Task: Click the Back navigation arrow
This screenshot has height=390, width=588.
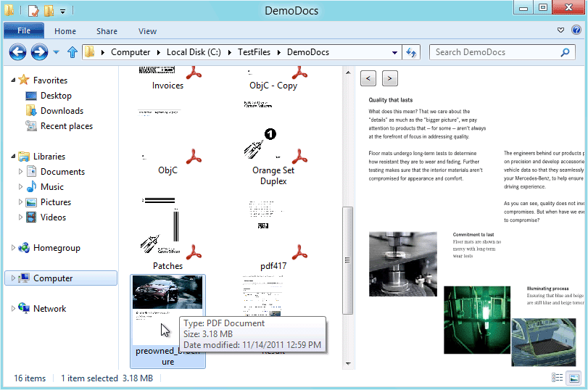Action: pyautogui.click(x=17, y=52)
